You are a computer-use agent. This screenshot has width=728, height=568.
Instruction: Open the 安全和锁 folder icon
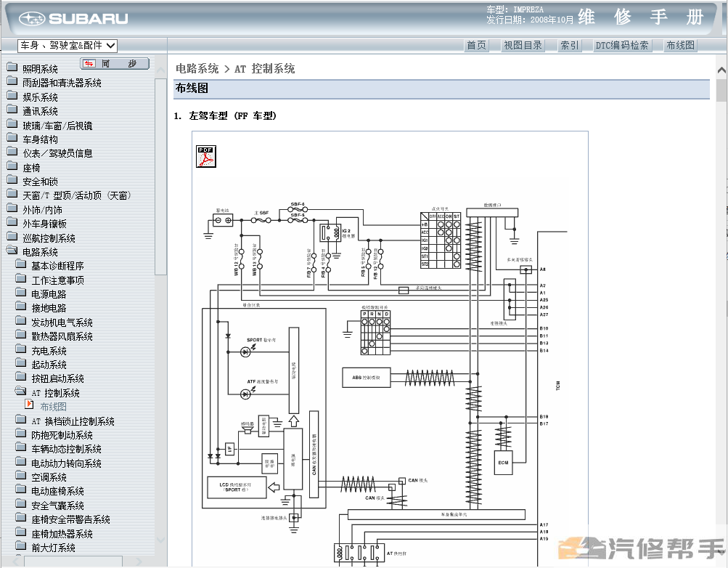(x=12, y=180)
